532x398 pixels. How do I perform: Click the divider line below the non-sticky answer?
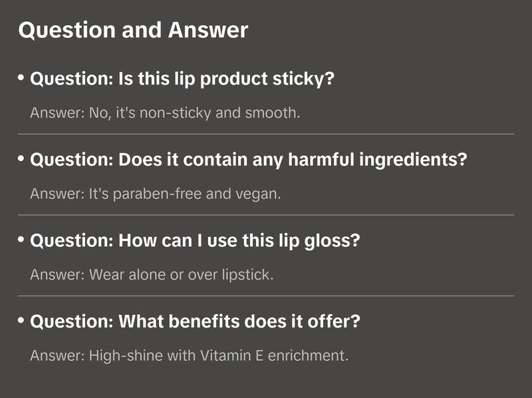click(x=265, y=134)
